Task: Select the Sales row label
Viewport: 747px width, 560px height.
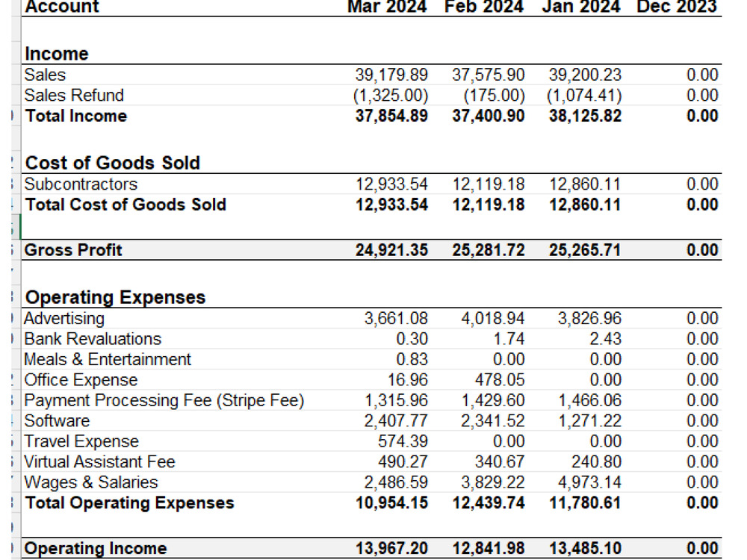Action: [46, 75]
